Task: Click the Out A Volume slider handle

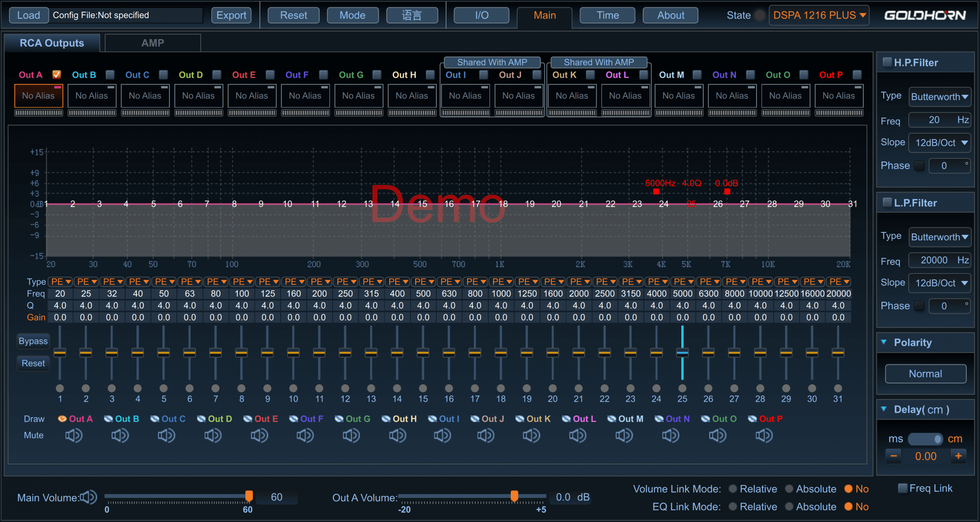Action: pos(514,496)
